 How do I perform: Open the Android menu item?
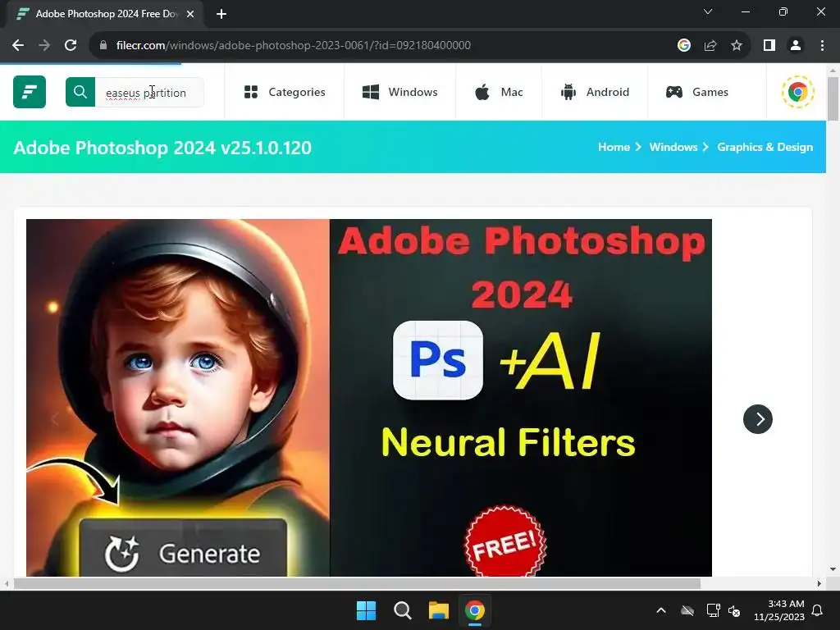tap(595, 92)
